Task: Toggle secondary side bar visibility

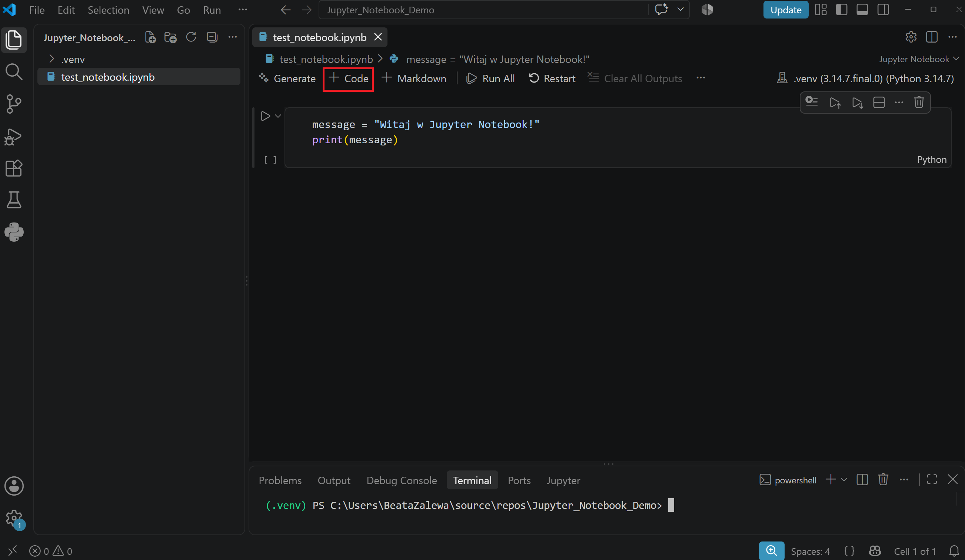Action: click(x=883, y=10)
